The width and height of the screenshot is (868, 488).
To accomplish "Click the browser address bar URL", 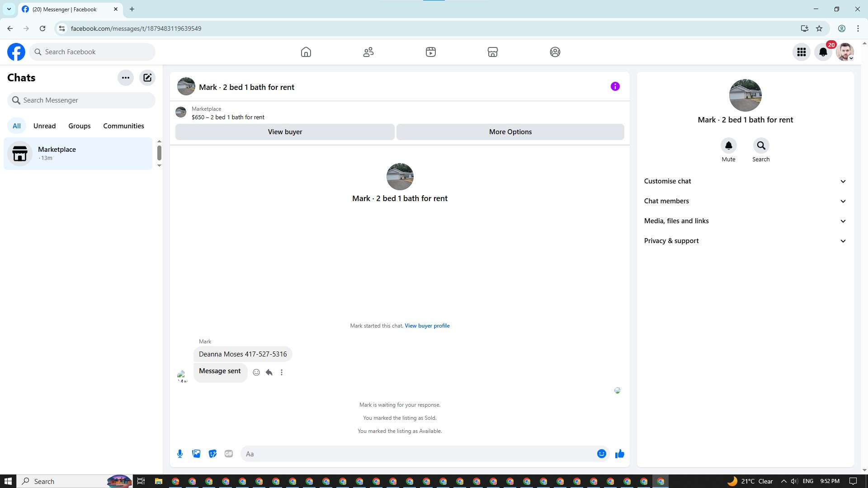I will 136,28.
